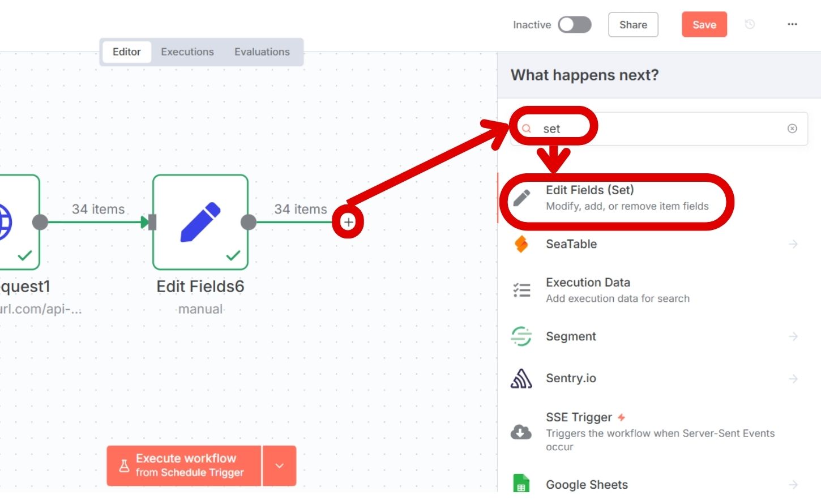
Task: Expand execute workflow trigger dropdown
Action: pyautogui.click(x=279, y=465)
